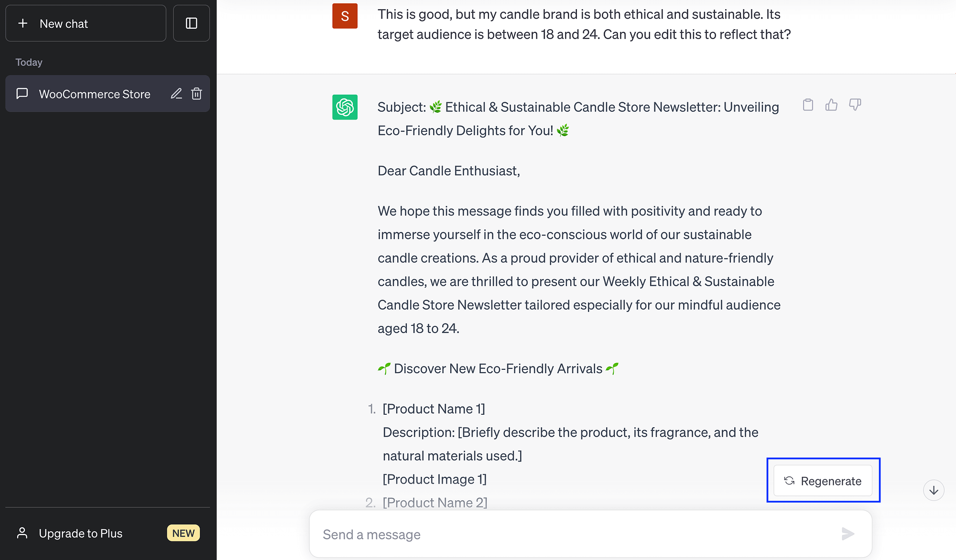Screen dimensions: 956x560
Task: Click the thumbs up icon
Action: (831, 105)
